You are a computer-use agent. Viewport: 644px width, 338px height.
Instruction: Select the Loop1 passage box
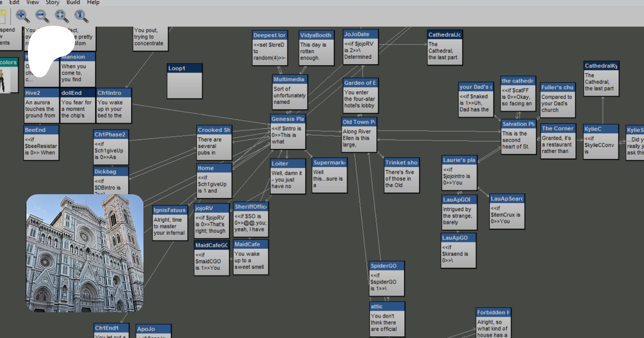coord(185,81)
